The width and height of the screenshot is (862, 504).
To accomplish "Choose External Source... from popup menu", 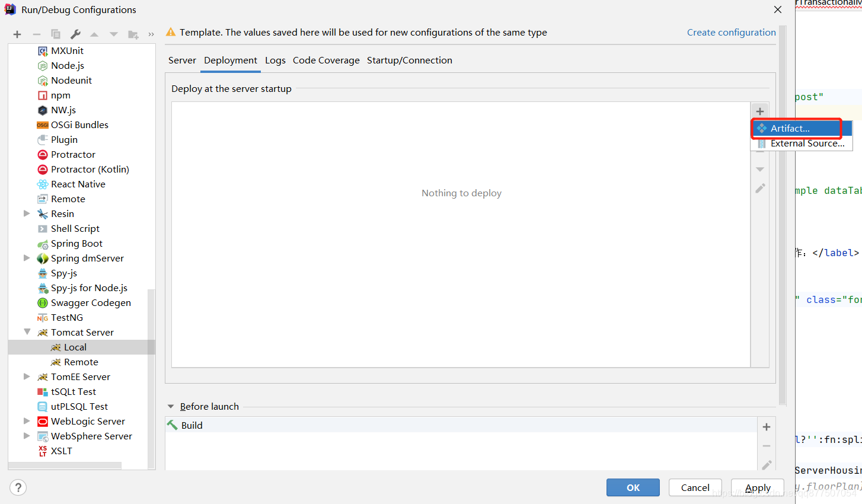I will click(802, 143).
